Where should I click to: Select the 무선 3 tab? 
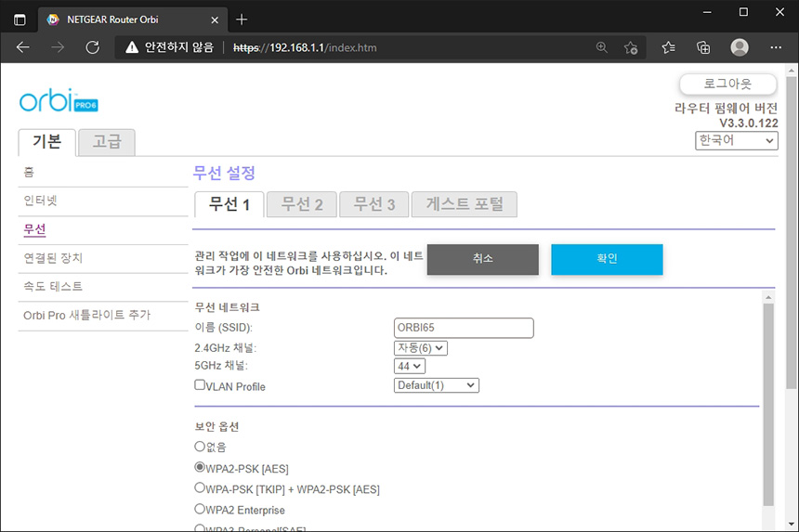(x=374, y=204)
